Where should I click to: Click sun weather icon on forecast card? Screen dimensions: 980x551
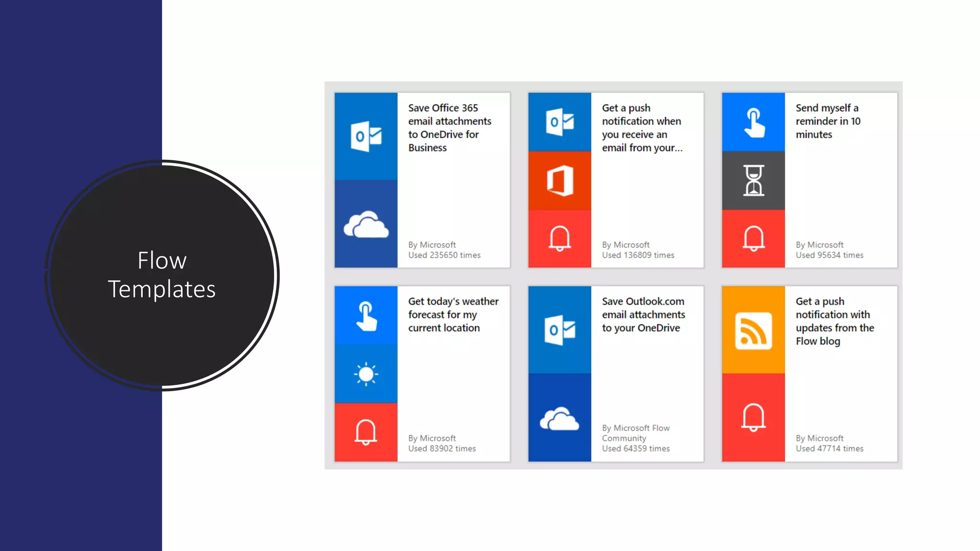coord(366,374)
